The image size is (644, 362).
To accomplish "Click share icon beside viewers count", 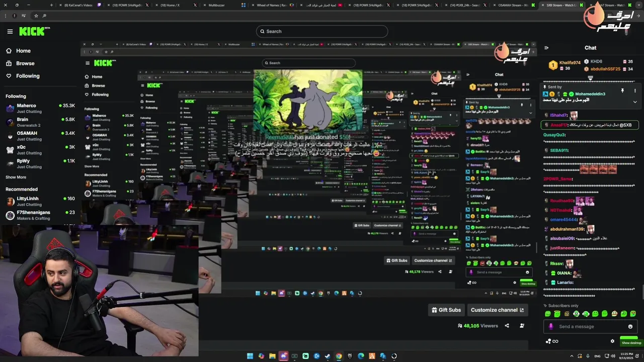I will [507, 326].
